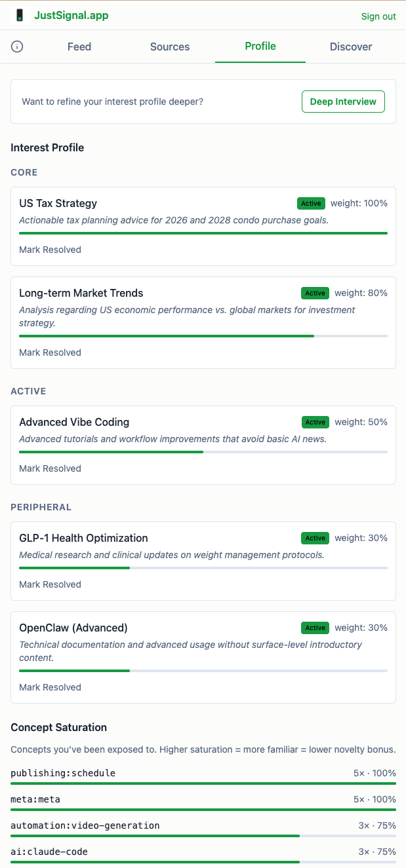Open the Sources tab
Viewport: 406px width, 868px height.
(170, 47)
